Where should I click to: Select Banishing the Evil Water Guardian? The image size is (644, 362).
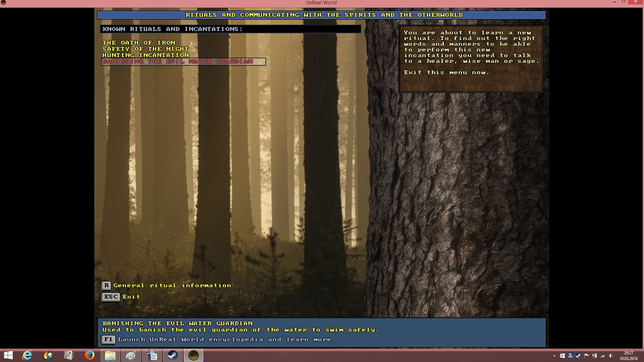(x=183, y=62)
